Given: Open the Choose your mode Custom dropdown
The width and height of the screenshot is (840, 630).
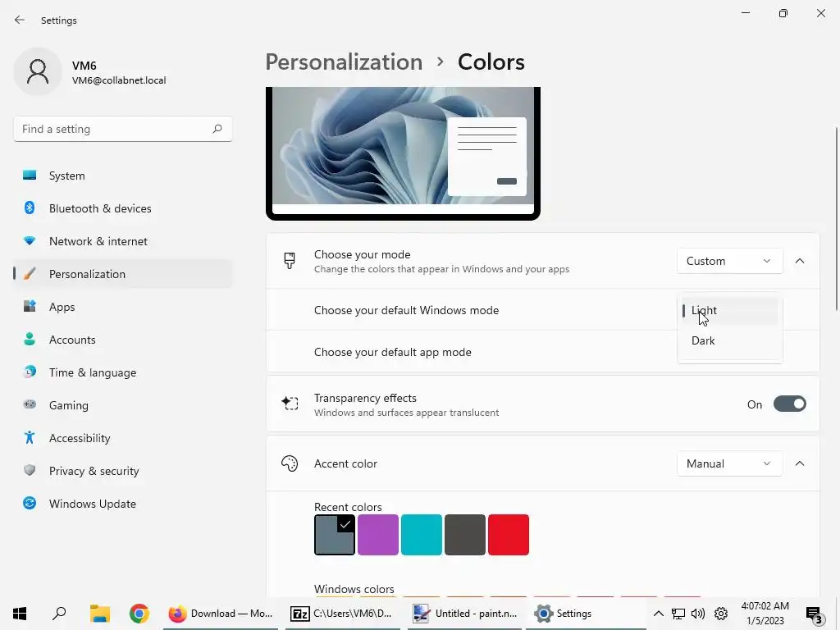Looking at the screenshot, I should pos(729,261).
